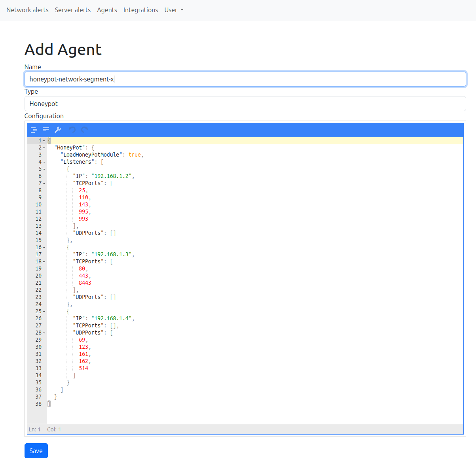
Task: Click "TCPPorts" key on line 27
Action: tap(88, 325)
